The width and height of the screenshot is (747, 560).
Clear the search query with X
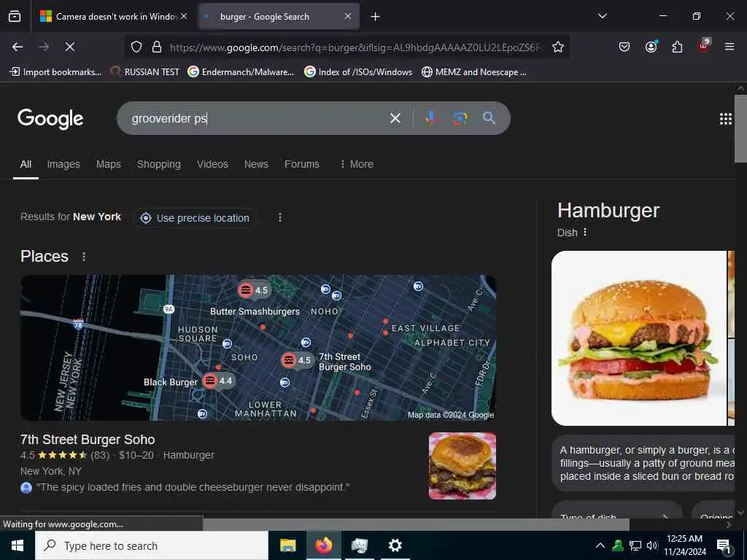(395, 118)
